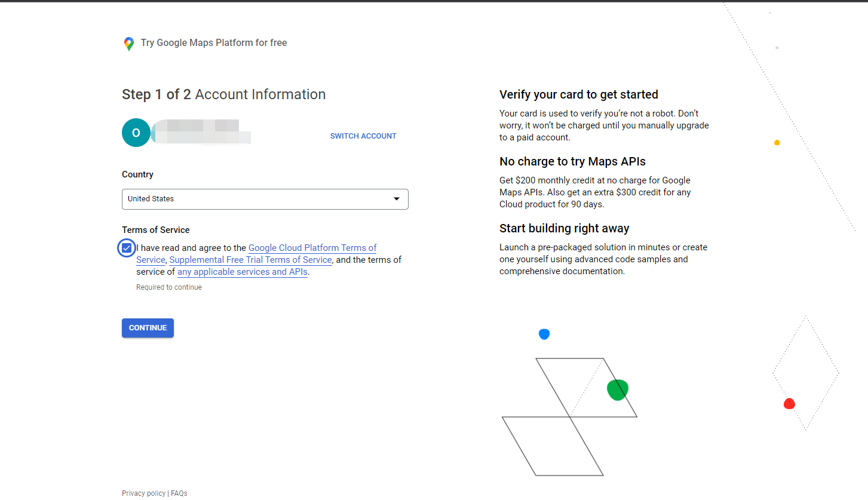868x500 pixels.
Task: Click the "Step 1 of 2 Account Information" heading
Action: (224, 94)
